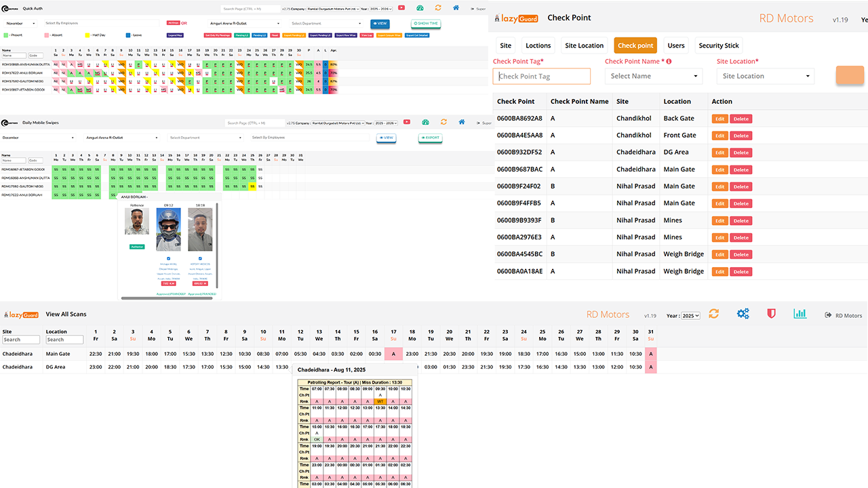Open the Year 2025 dropdown in View All Scans
Viewport: 868px width, 488px height.
point(690,316)
